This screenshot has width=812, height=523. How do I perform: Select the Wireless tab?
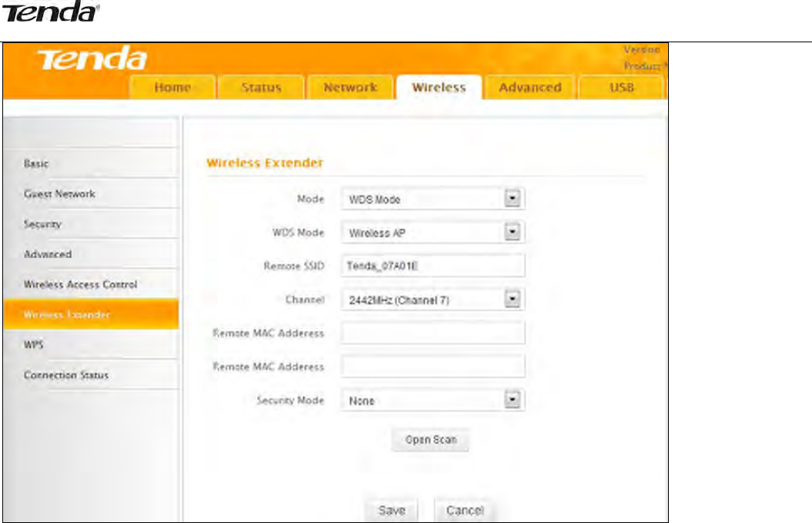pos(439,87)
